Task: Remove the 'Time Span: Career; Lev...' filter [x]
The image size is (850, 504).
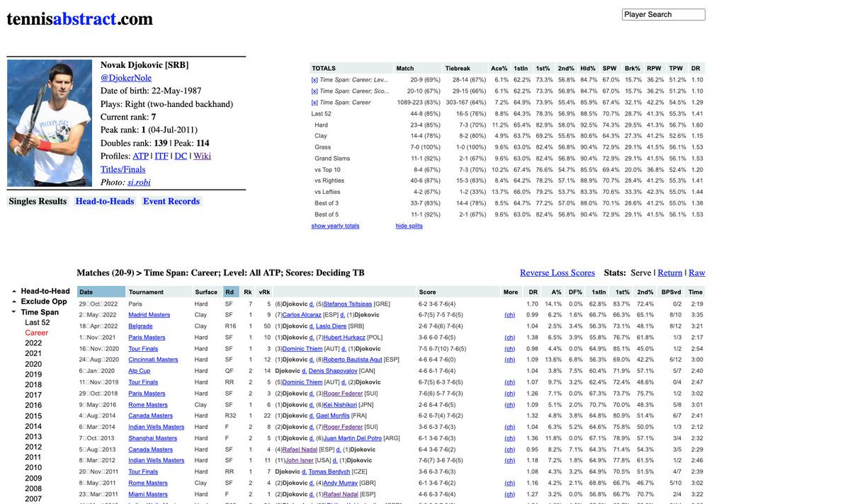Action: point(314,80)
